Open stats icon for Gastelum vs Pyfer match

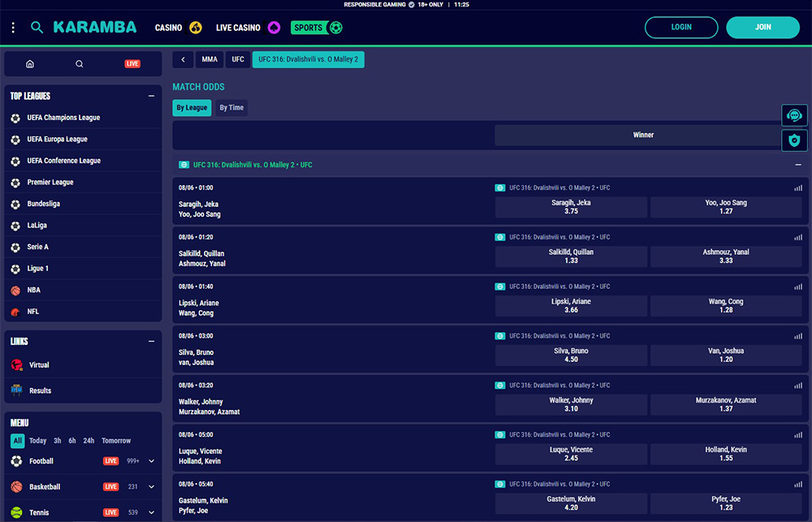click(798, 484)
